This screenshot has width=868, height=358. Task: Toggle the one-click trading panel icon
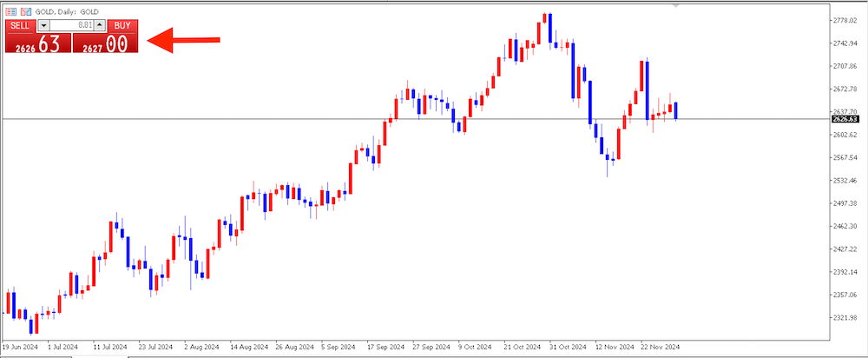click(10, 10)
